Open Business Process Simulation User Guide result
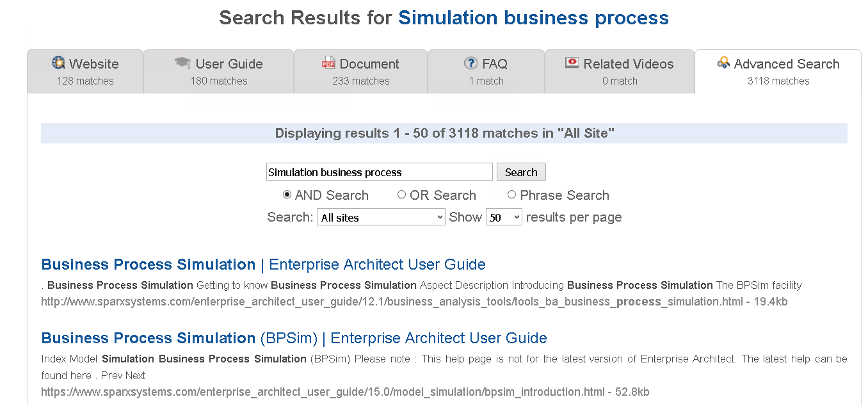The image size is (868, 406). 263,264
